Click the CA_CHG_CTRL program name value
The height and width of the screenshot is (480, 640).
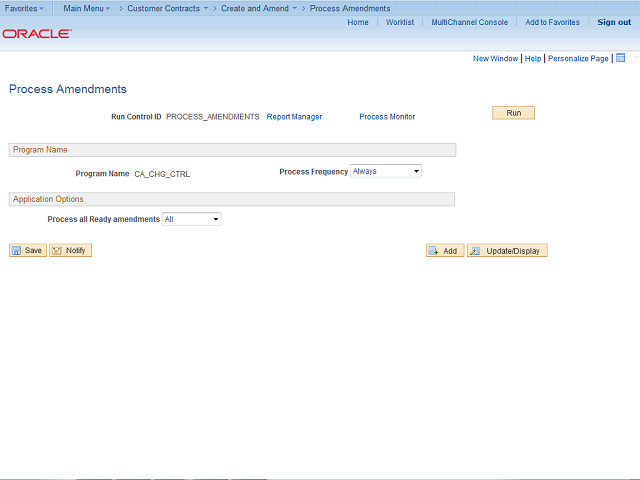point(162,174)
